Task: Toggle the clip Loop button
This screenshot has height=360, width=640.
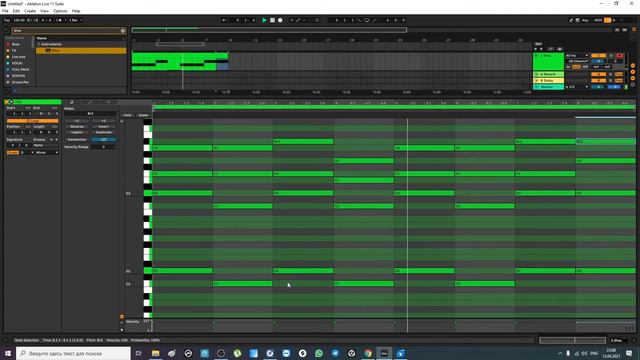Action: [33, 121]
